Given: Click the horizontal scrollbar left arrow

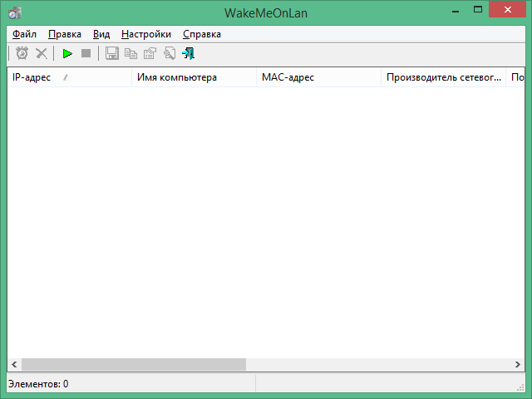Looking at the screenshot, I should tap(14, 364).
